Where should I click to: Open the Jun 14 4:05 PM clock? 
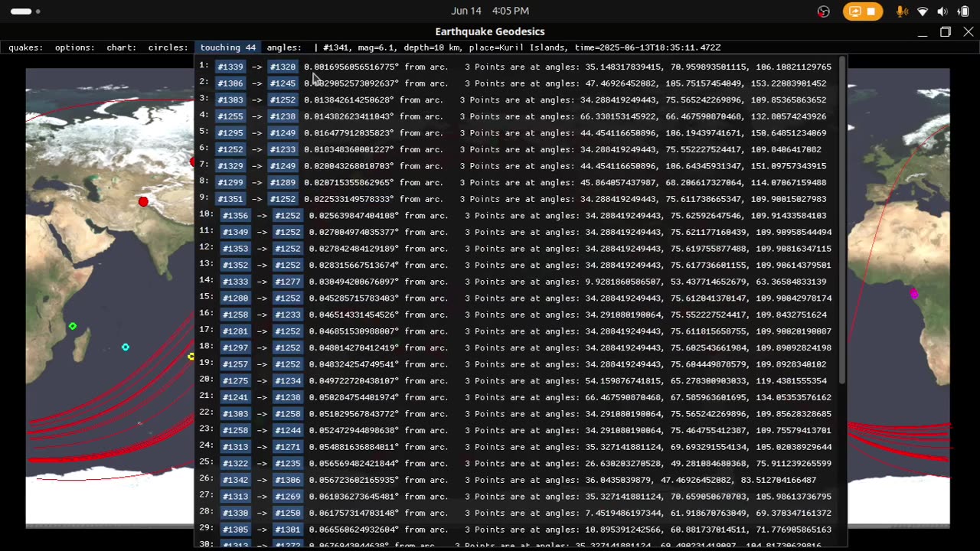click(x=490, y=11)
